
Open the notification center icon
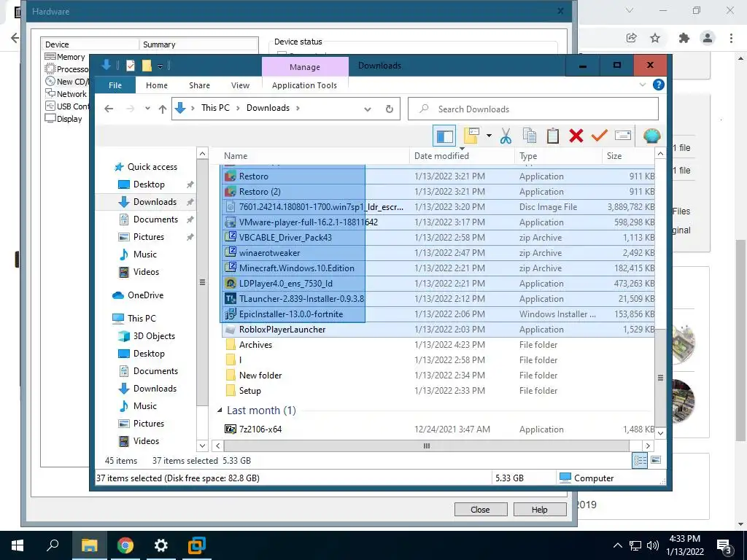click(724, 546)
